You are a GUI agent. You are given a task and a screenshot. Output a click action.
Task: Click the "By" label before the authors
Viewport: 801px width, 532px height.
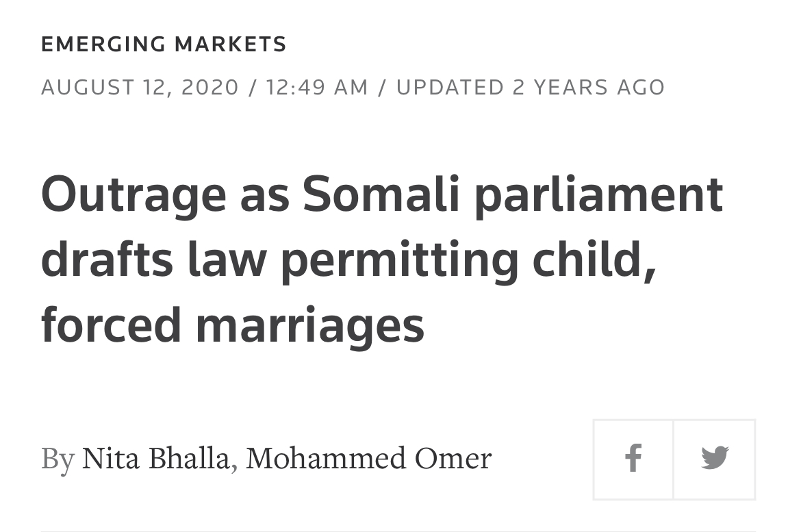(x=58, y=459)
